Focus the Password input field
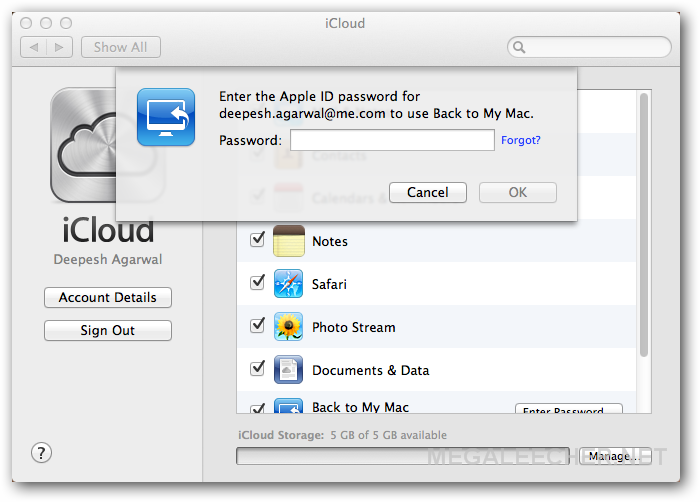Screen dimensions: 700x502 [392, 140]
